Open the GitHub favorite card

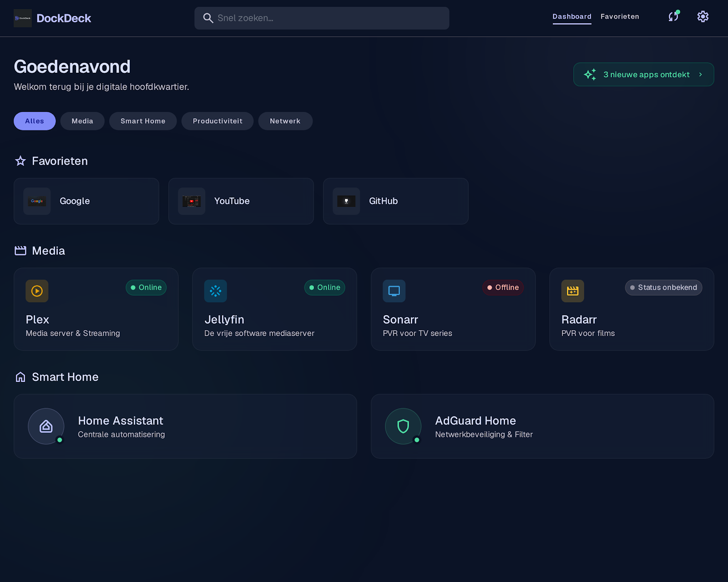tap(396, 201)
